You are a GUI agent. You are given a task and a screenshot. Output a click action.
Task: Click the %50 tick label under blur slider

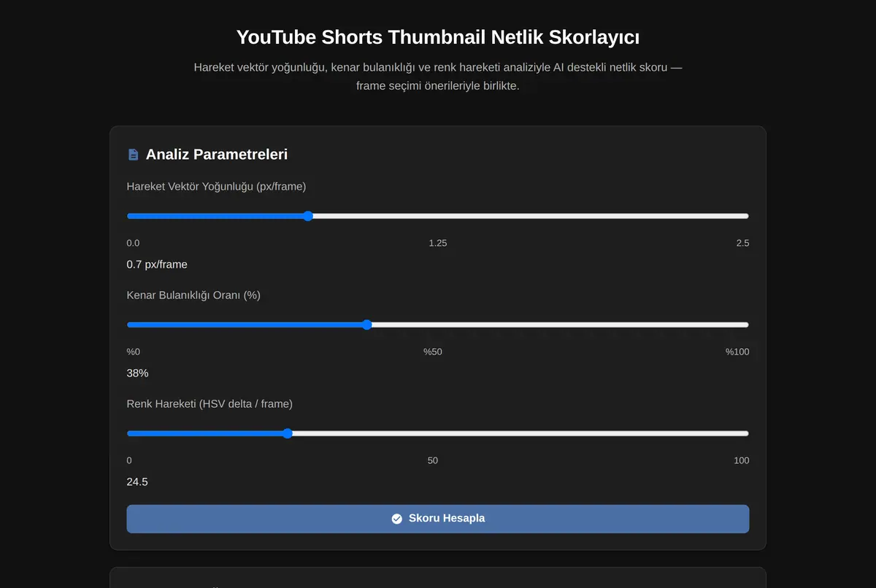433,352
